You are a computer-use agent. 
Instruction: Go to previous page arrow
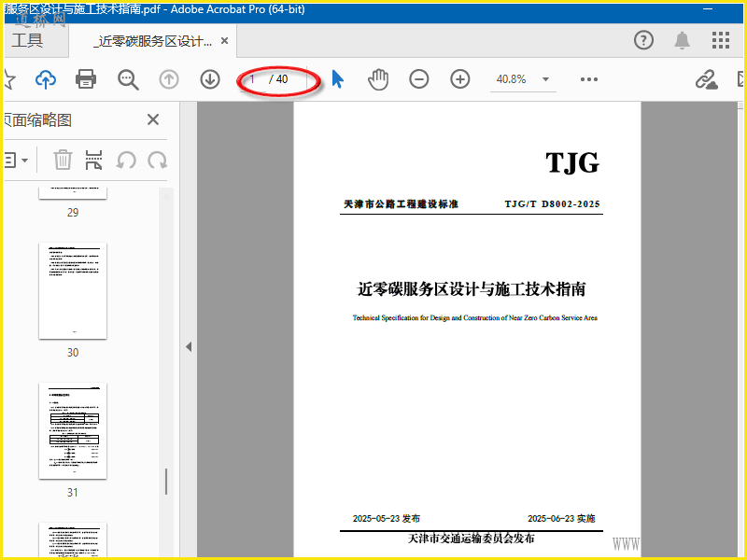pos(169,79)
